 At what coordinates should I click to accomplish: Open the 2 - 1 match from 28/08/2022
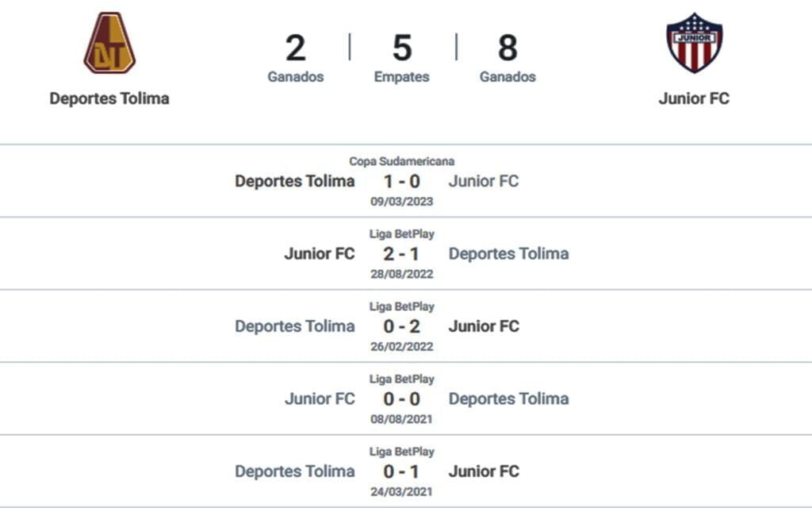pyautogui.click(x=402, y=254)
